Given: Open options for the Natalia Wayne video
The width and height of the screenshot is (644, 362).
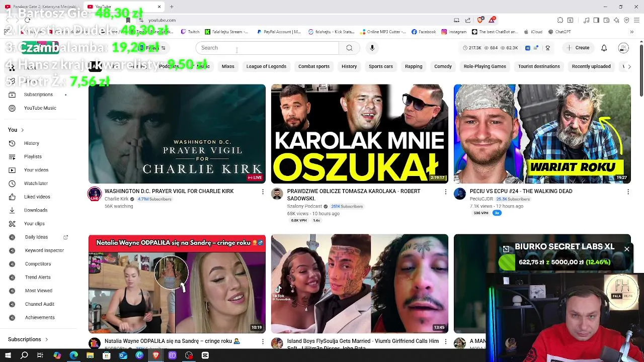Looking at the screenshot, I should (x=263, y=341).
